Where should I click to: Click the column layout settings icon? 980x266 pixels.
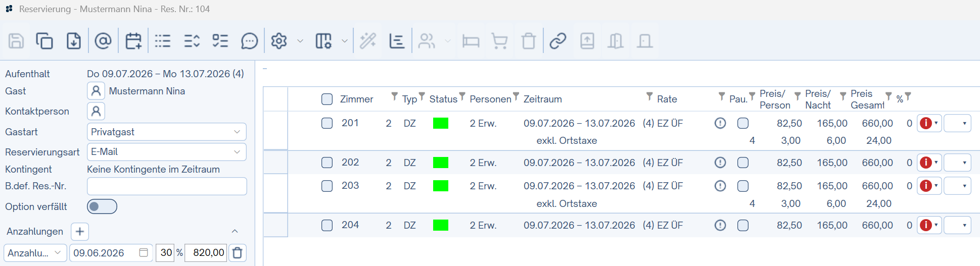(323, 41)
